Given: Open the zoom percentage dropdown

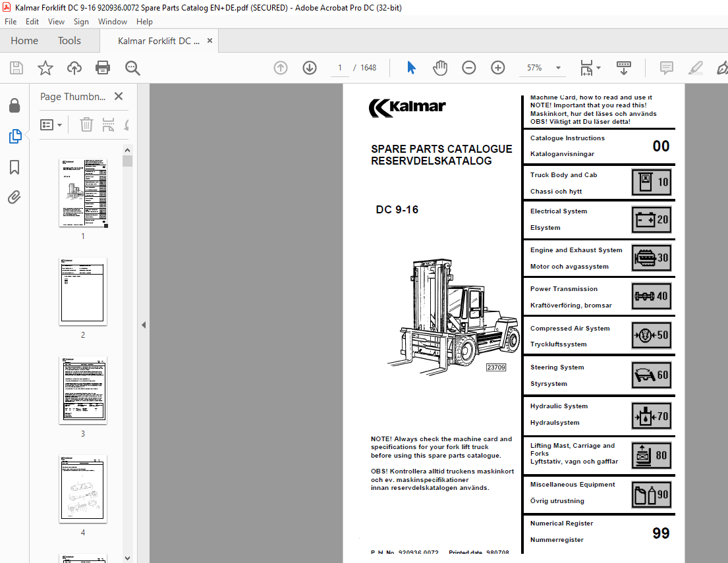Looking at the screenshot, I should [559, 68].
